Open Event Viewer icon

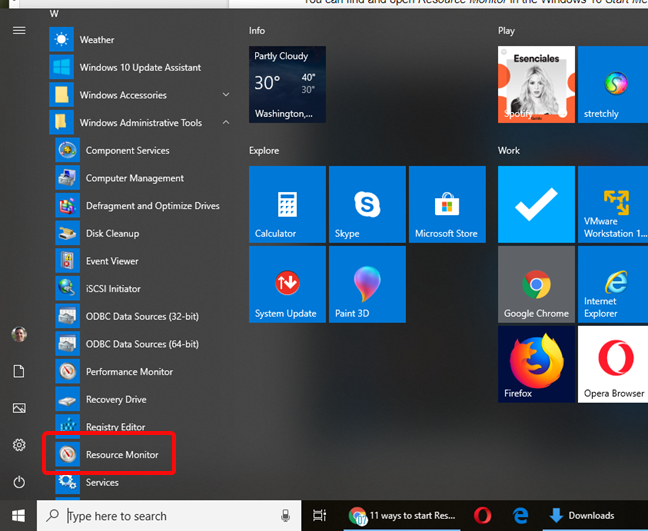[67, 261]
